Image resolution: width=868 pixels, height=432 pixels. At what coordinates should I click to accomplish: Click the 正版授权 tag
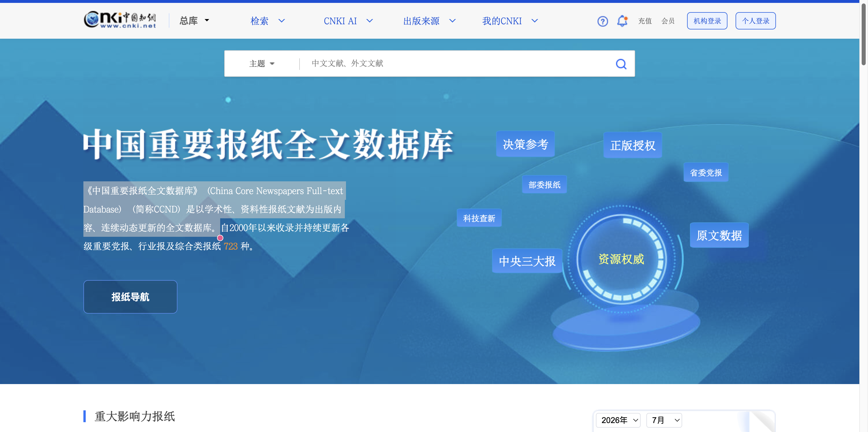(x=633, y=145)
